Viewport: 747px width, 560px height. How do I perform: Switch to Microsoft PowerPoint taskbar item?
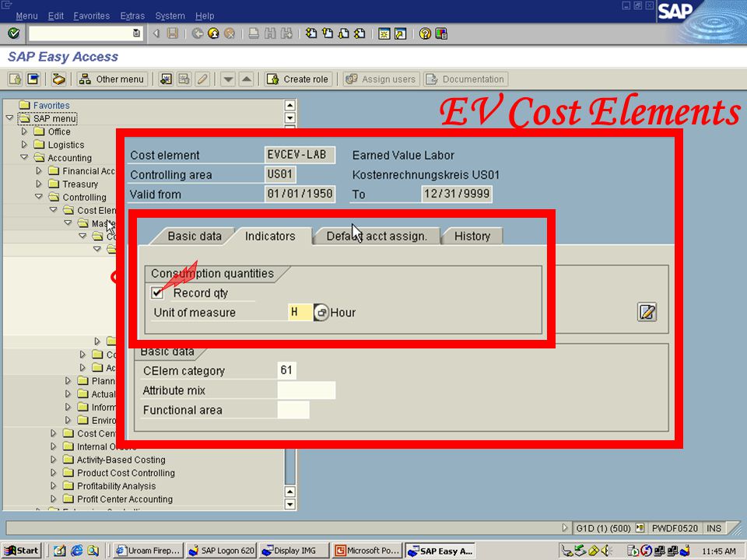(366, 551)
